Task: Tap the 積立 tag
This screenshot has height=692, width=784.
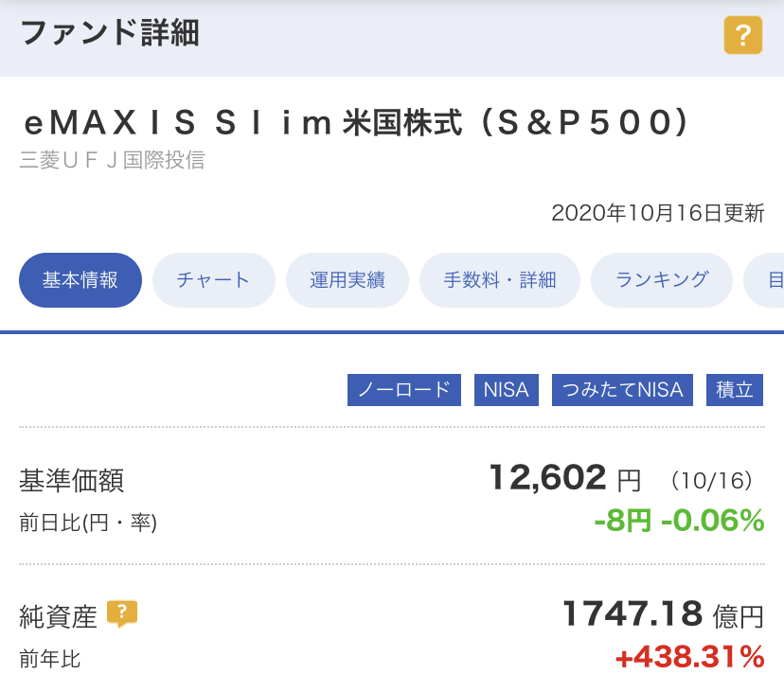Action: pos(735,389)
